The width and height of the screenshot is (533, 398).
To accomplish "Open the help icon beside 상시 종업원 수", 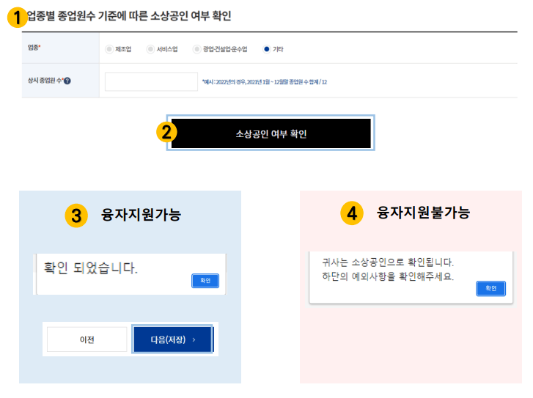I will 67,81.
